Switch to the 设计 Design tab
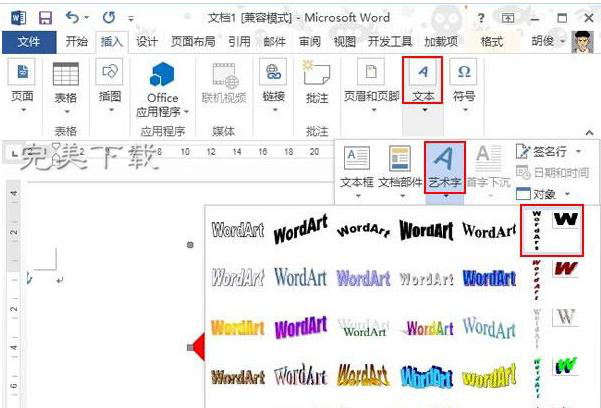This screenshot has height=408, width=601. click(x=147, y=41)
